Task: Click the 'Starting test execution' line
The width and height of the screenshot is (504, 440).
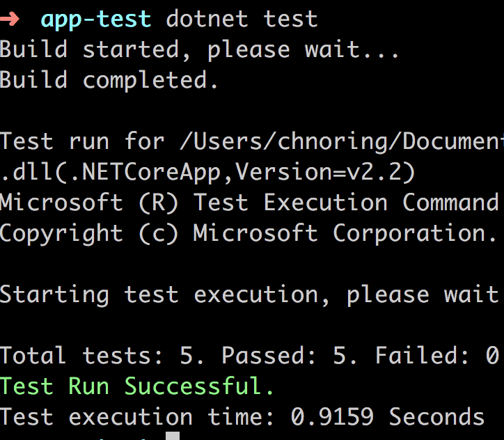Action: 249,295
